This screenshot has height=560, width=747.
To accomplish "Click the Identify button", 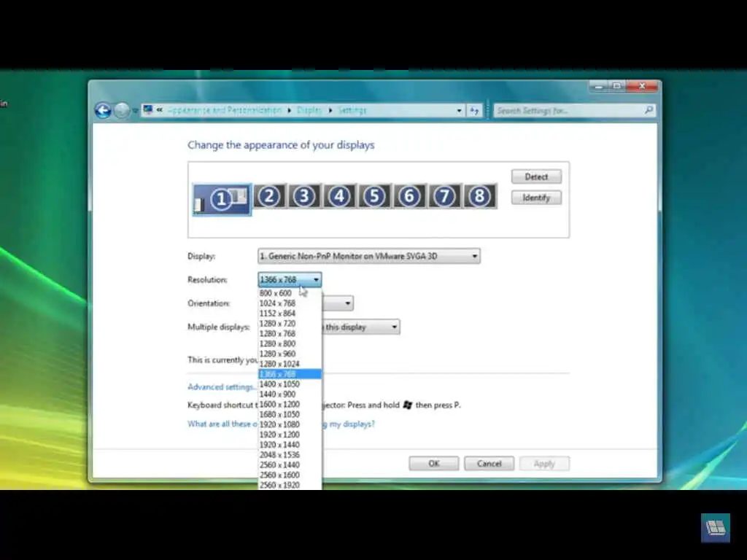I will [536, 198].
